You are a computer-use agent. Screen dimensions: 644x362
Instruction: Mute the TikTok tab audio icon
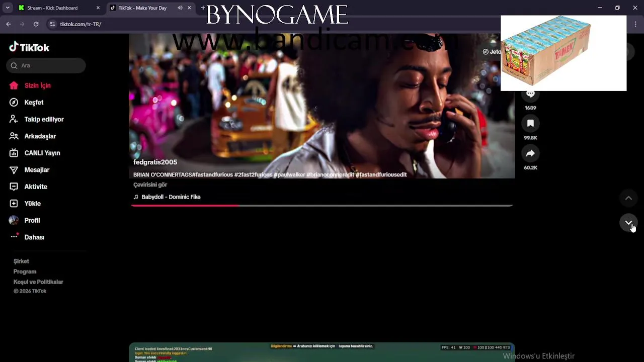[180, 8]
